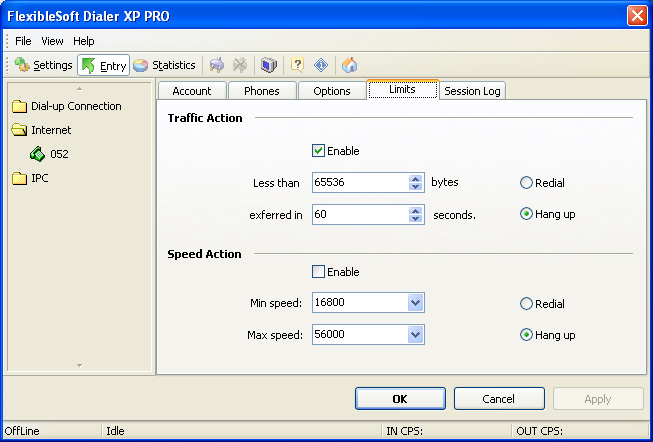Open the File menu
The height and width of the screenshot is (442, 653).
[x=23, y=41]
